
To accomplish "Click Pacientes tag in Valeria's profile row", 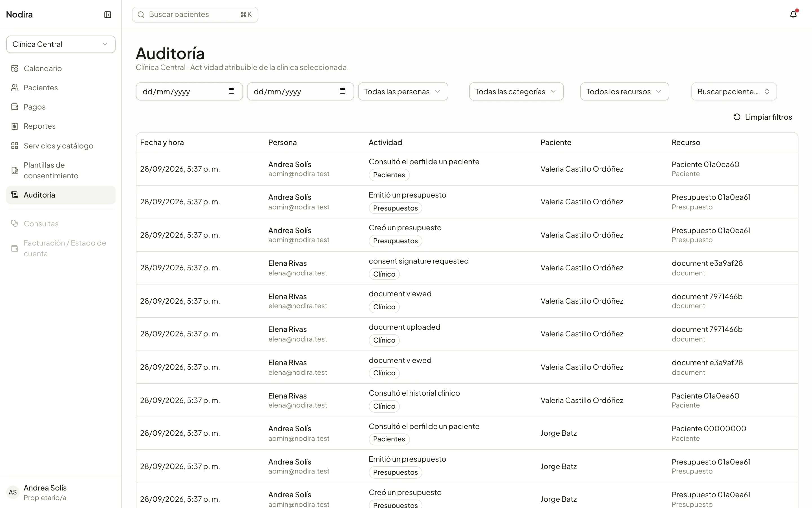I will coord(389,175).
